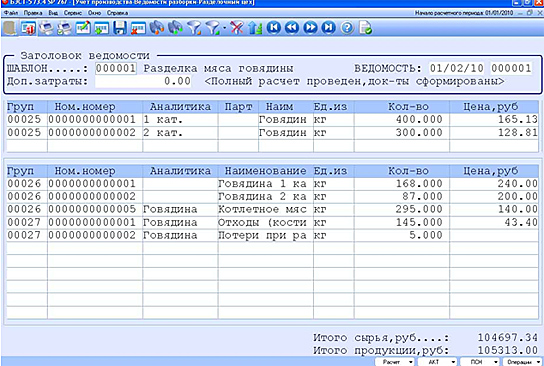
Task: Click the price cell 128.81
Action: 494,133
